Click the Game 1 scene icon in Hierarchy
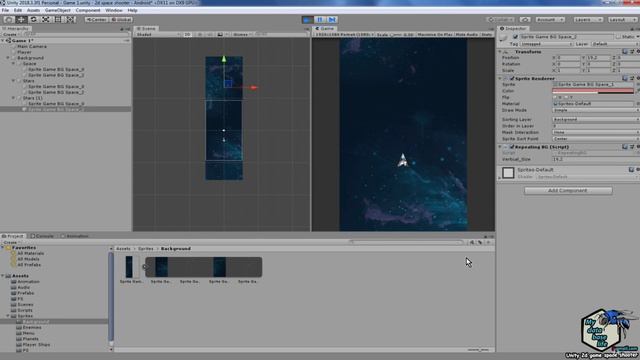 pyautogui.click(x=8, y=41)
